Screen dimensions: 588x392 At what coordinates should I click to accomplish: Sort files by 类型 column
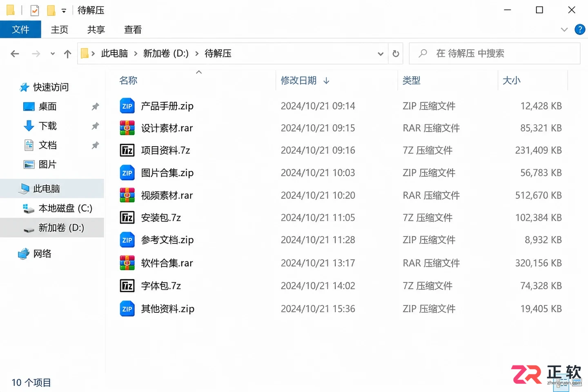click(412, 80)
